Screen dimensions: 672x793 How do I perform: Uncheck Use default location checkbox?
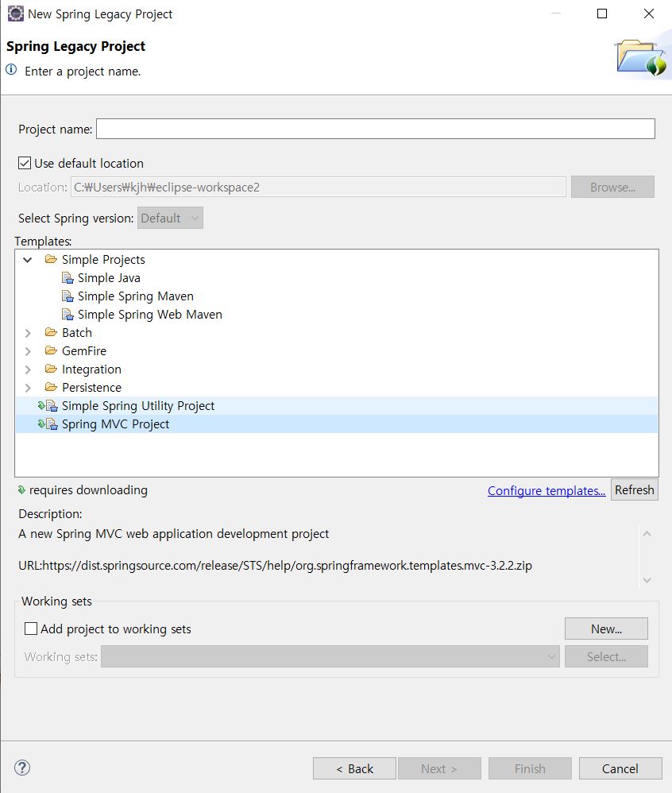[25, 164]
